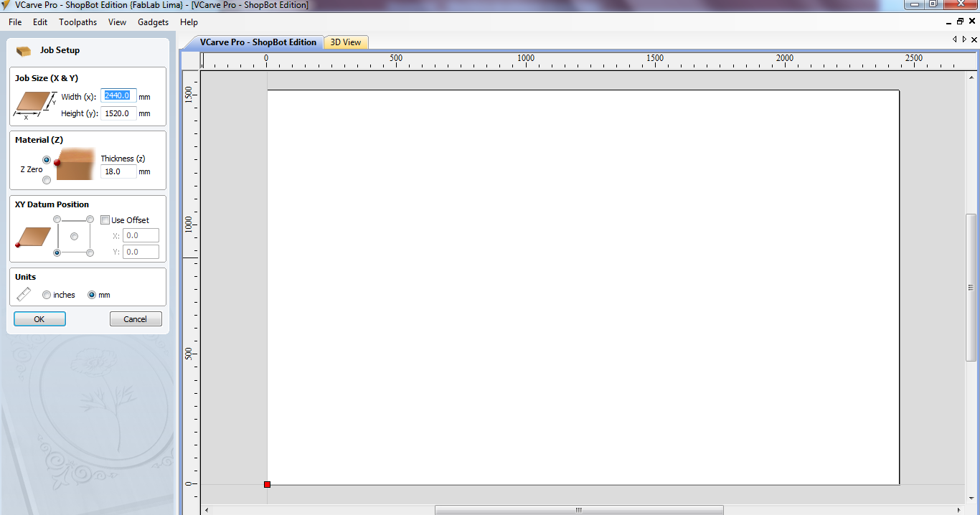Select top-right XY datum position
Image resolution: width=980 pixels, height=515 pixels.
90,219
